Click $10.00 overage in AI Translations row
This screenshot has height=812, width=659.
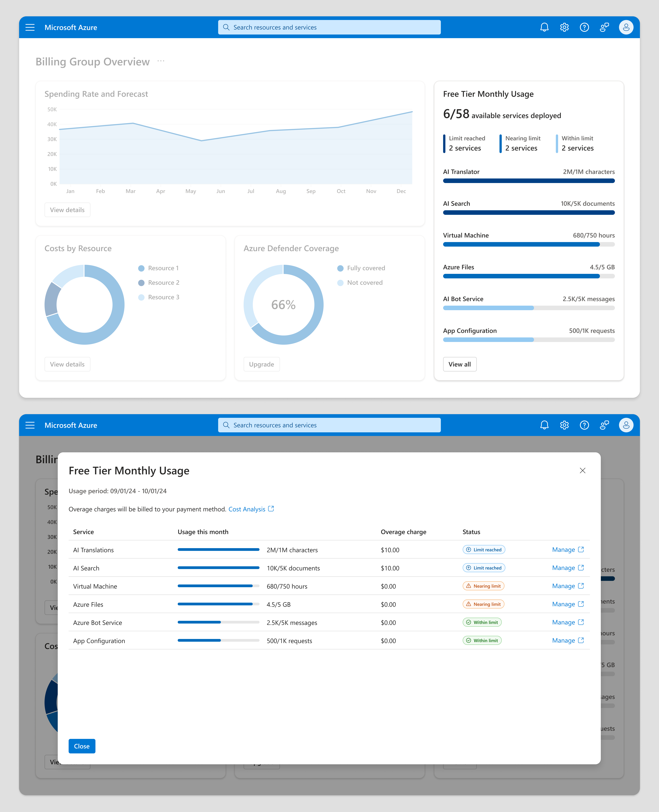[x=390, y=550]
